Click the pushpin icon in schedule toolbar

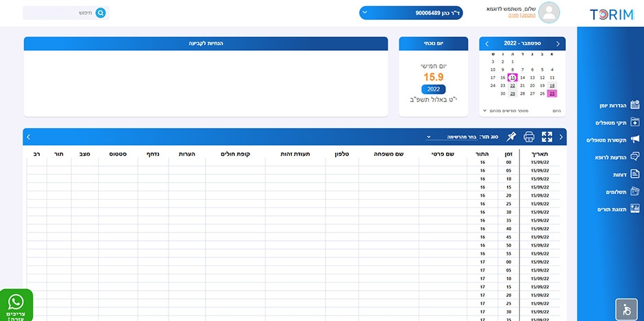click(x=511, y=136)
